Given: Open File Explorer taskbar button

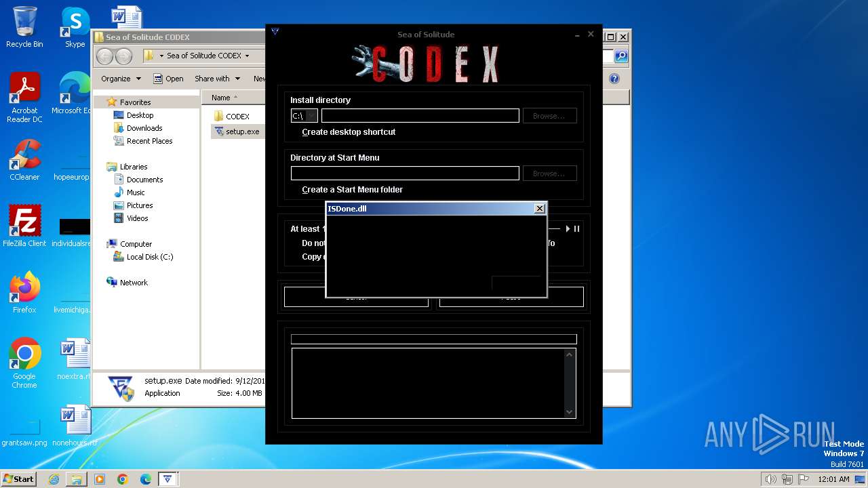Looking at the screenshot, I should 77,479.
